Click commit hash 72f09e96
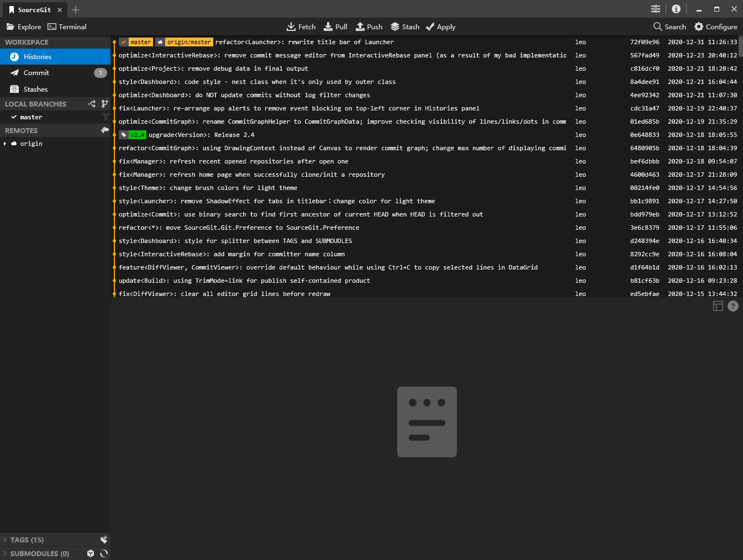 (x=645, y=42)
